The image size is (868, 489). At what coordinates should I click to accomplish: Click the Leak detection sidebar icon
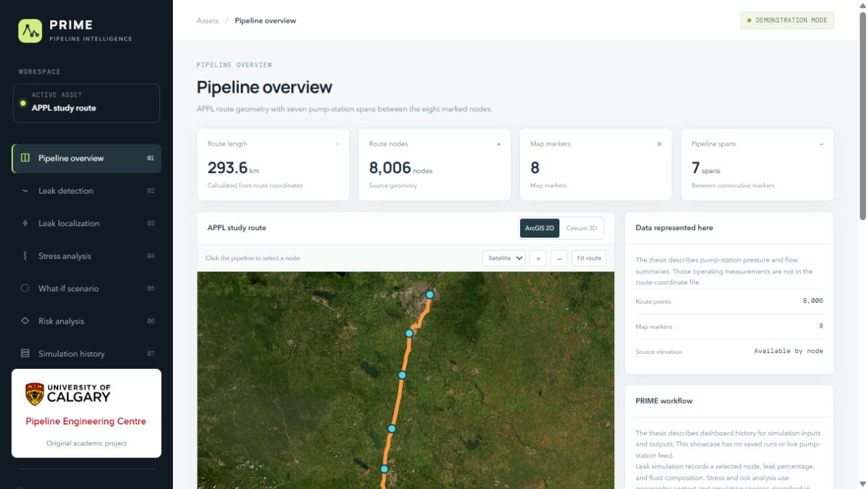coord(25,191)
